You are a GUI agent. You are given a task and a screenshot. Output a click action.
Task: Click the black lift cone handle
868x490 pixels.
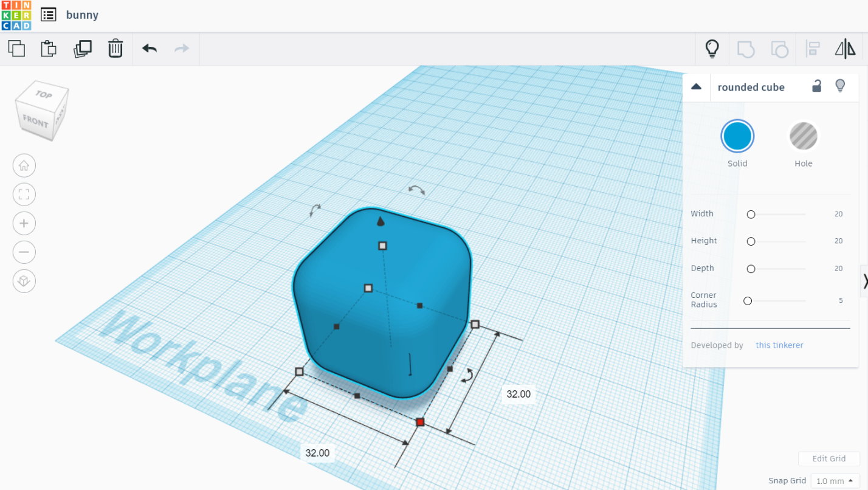tap(381, 221)
